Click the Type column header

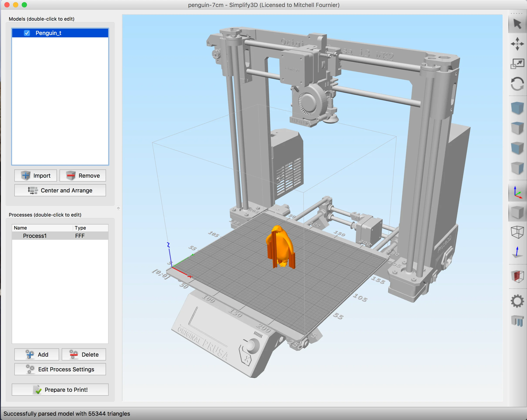[x=90, y=228]
